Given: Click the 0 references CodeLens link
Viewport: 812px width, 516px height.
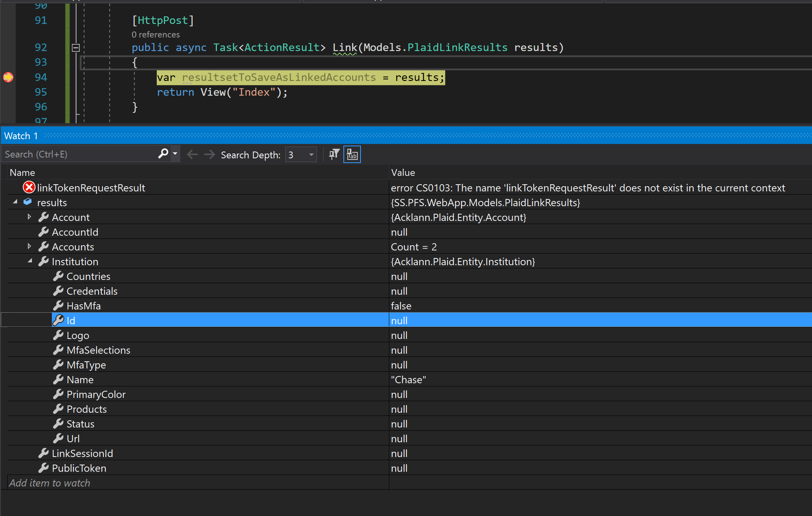Looking at the screenshot, I should tap(156, 34).
